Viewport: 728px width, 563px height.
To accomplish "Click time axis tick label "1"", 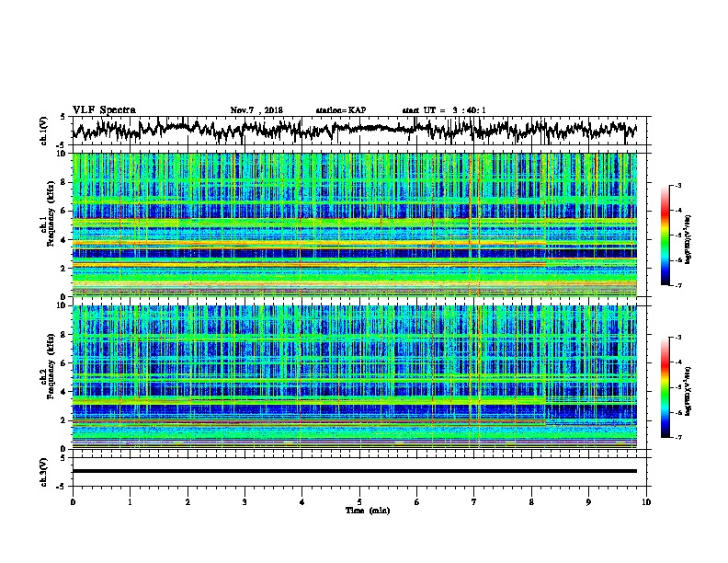I will pos(130,502).
